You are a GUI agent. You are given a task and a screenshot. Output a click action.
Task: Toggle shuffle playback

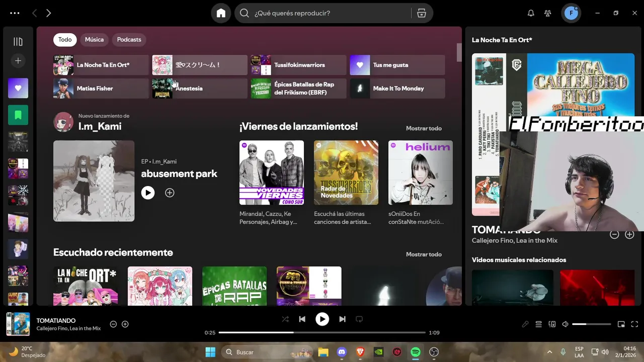285,319
